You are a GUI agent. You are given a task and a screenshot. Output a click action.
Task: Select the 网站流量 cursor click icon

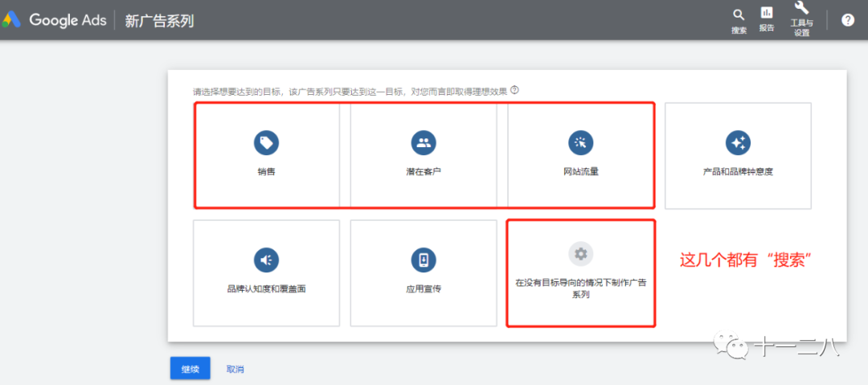tap(581, 143)
